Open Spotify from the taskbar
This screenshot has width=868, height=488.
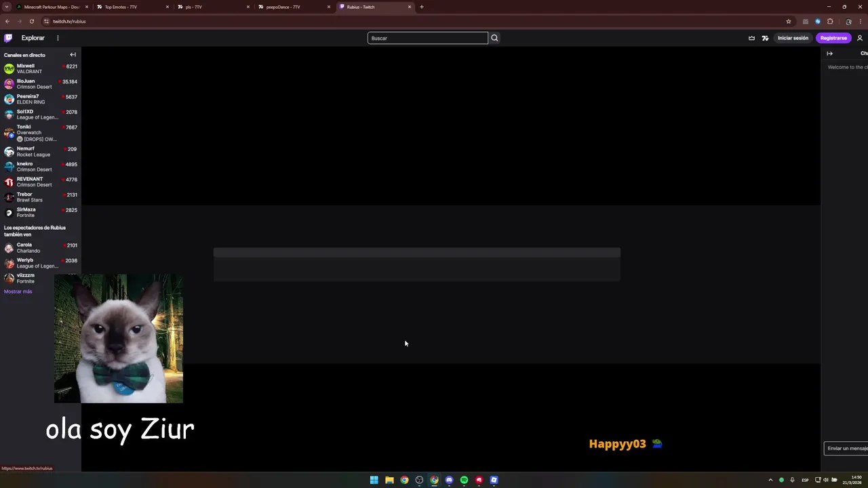pyautogui.click(x=464, y=480)
